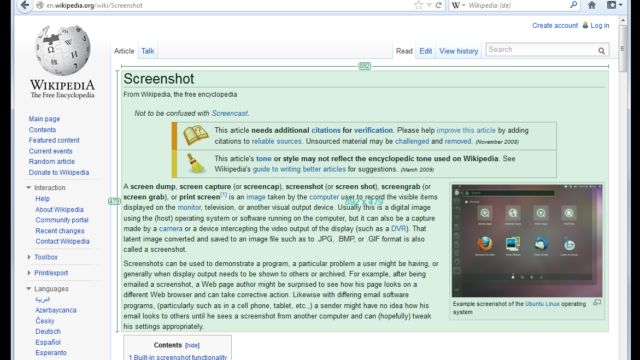Click Donate to Wikipedia link
The height and width of the screenshot is (360, 640).
59,172
